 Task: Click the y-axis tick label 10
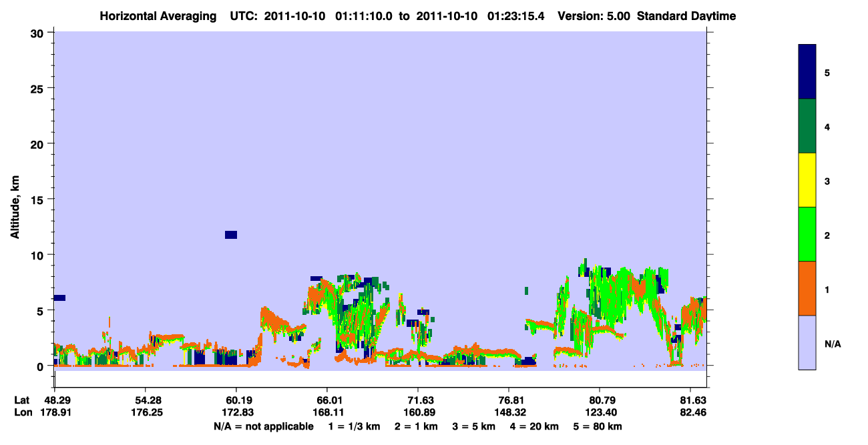pyautogui.click(x=39, y=255)
